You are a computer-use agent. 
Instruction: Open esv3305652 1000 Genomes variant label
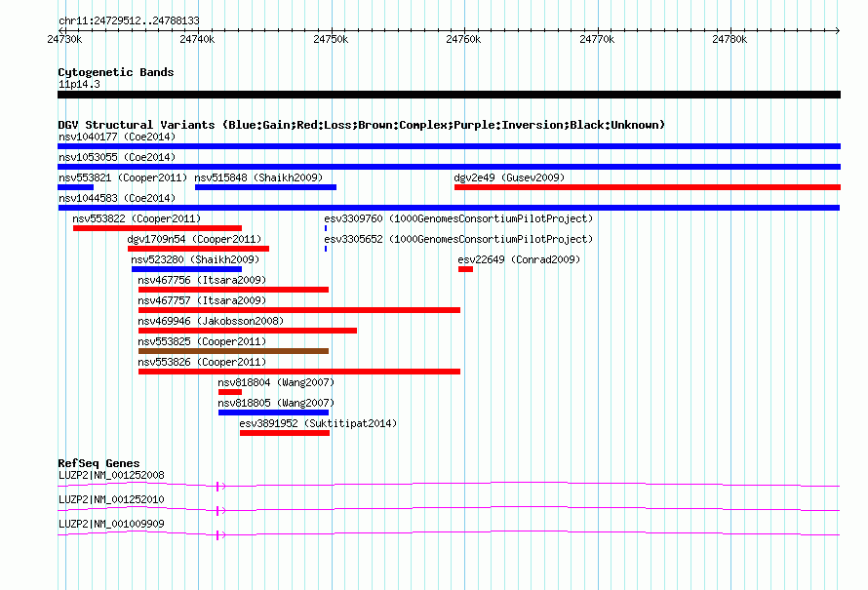pos(458,239)
